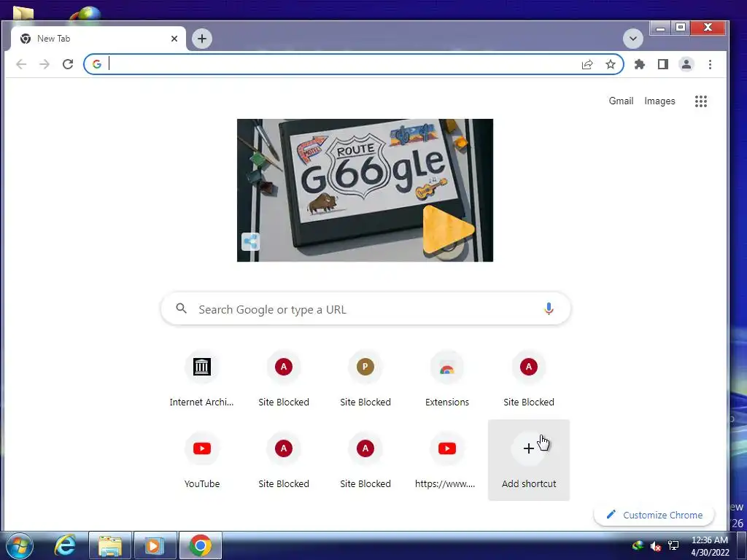747x560 pixels.
Task: Open the profile avatar menu
Action: 686,64
